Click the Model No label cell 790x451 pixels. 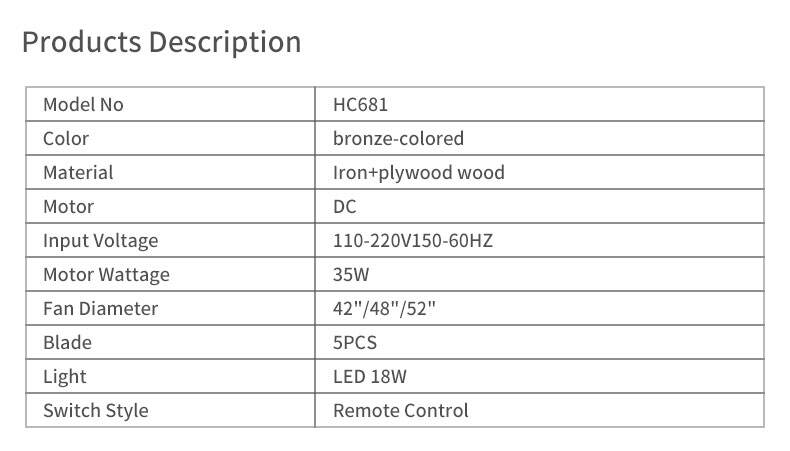(83, 105)
